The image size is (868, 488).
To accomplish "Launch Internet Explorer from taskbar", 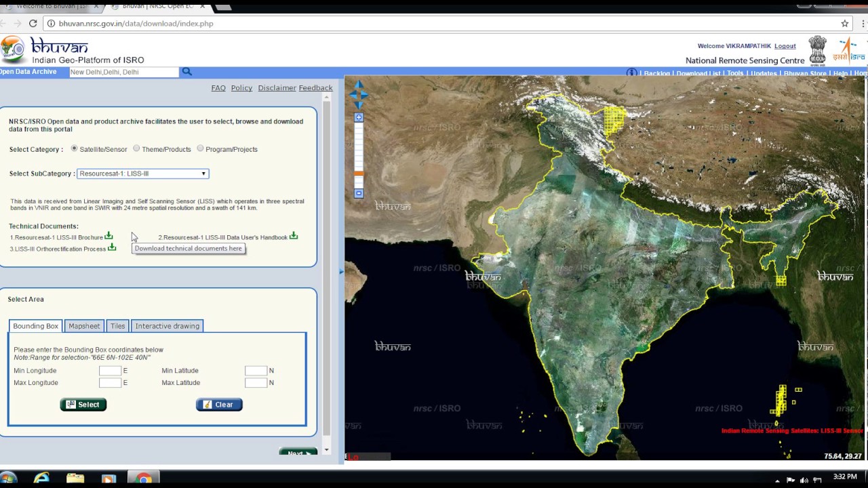I will click(x=42, y=479).
